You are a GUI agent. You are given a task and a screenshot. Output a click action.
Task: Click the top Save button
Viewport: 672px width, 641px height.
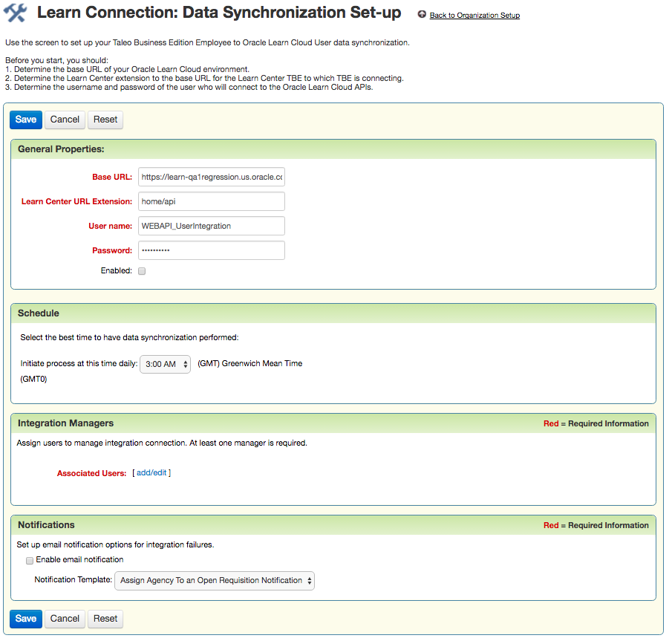pyautogui.click(x=26, y=120)
